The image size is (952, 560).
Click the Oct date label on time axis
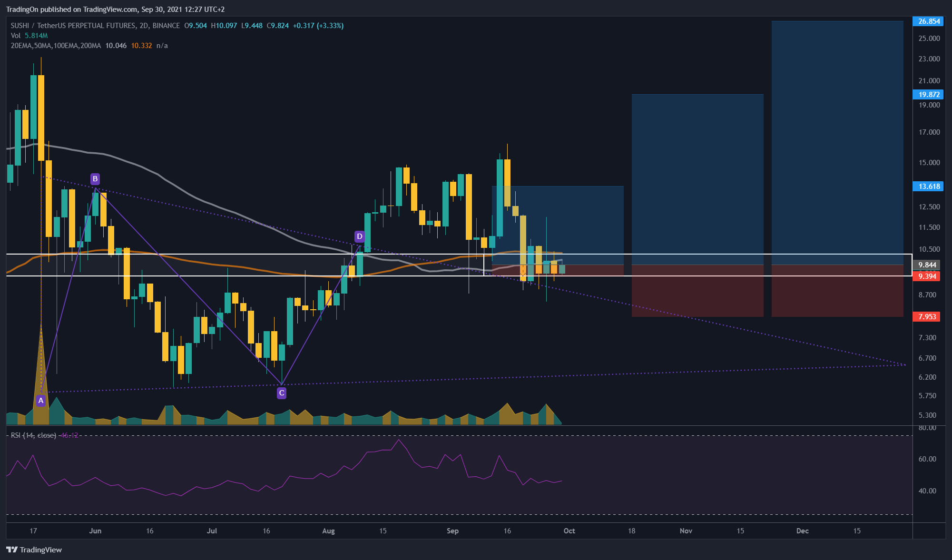(x=569, y=531)
